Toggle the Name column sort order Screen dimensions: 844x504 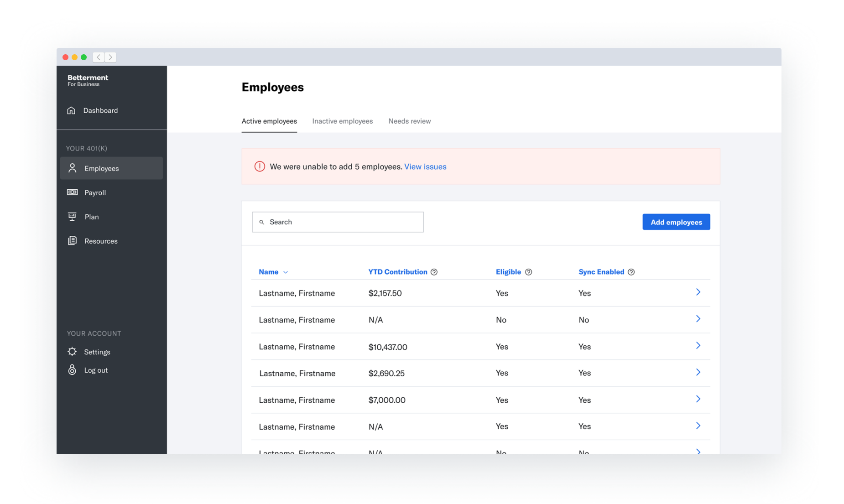coord(286,272)
